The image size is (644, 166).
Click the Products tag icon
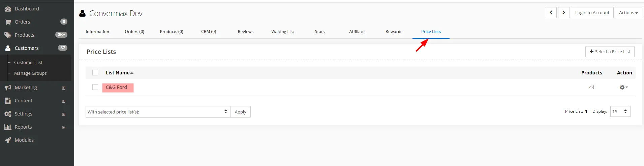tap(8, 35)
